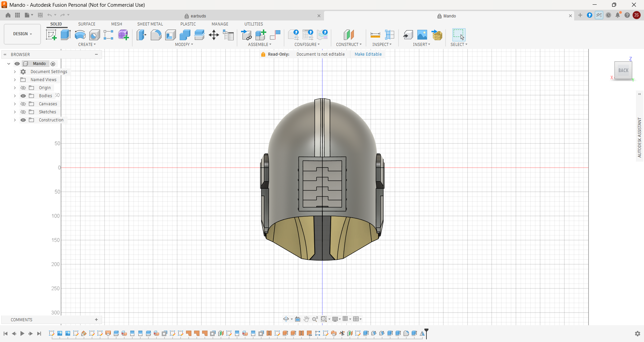
Task: Open the Change Parameters tool
Action: tap(228, 35)
